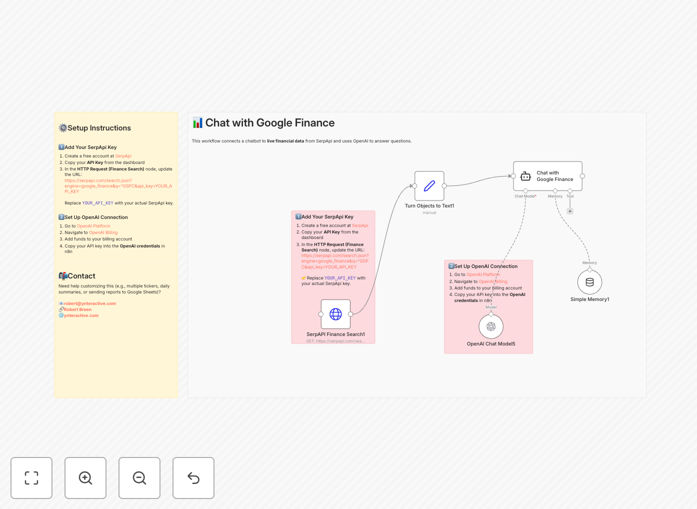Click 'OpenAI Chat Model5' label
This screenshot has width=697, height=509.
pyautogui.click(x=491, y=344)
